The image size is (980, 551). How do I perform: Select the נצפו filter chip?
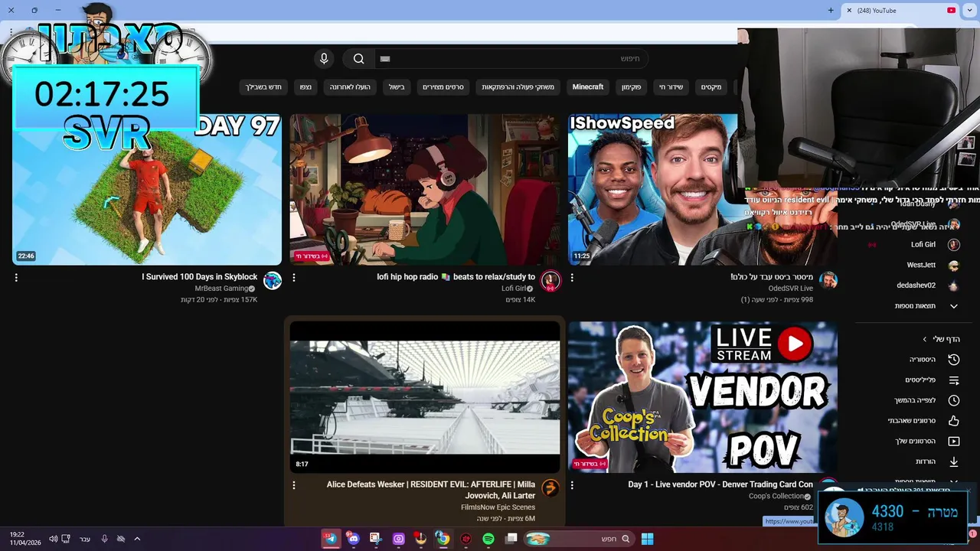[305, 87]
